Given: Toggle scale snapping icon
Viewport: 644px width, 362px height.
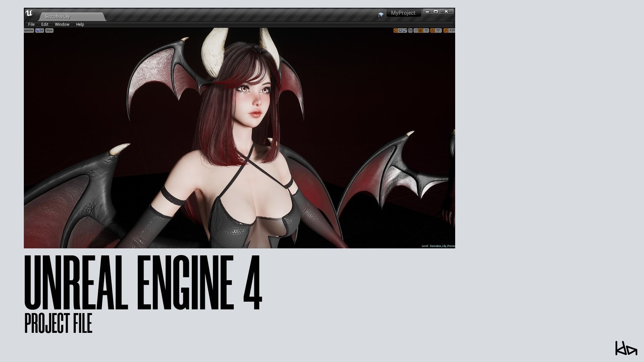Looking at the screenshot, I should pos(446,31).
